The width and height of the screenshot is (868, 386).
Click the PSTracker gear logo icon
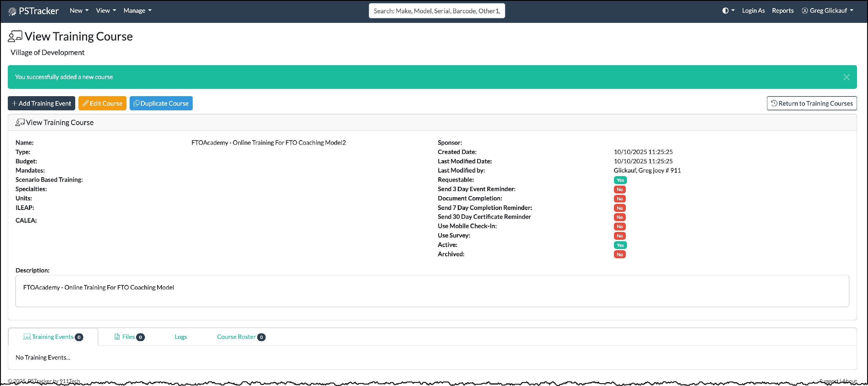tap(12, 12)
